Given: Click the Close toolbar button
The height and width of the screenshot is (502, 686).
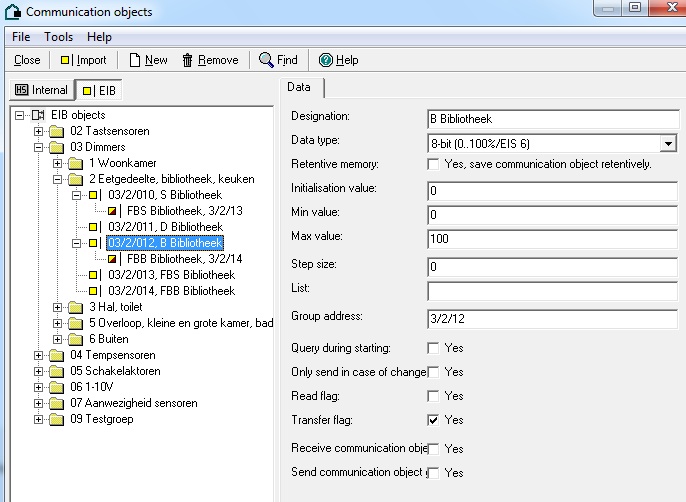Looking at the screenshot, I should [x=27, y=60].
